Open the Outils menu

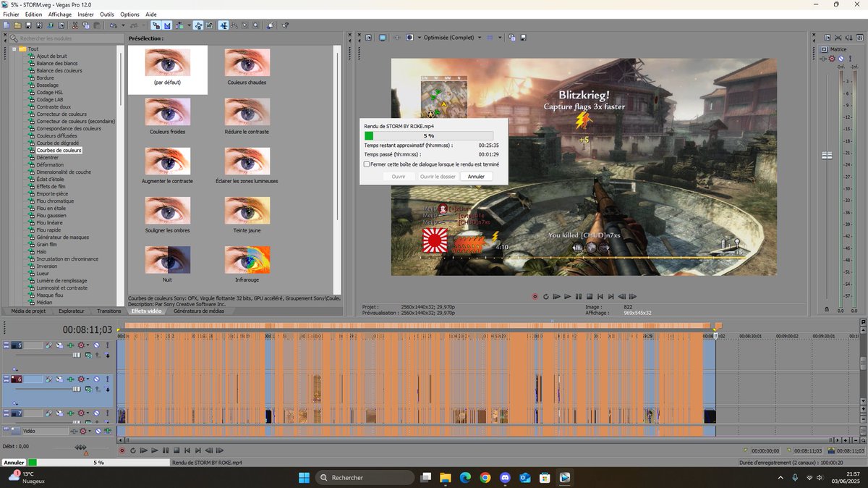pos(107,14)
